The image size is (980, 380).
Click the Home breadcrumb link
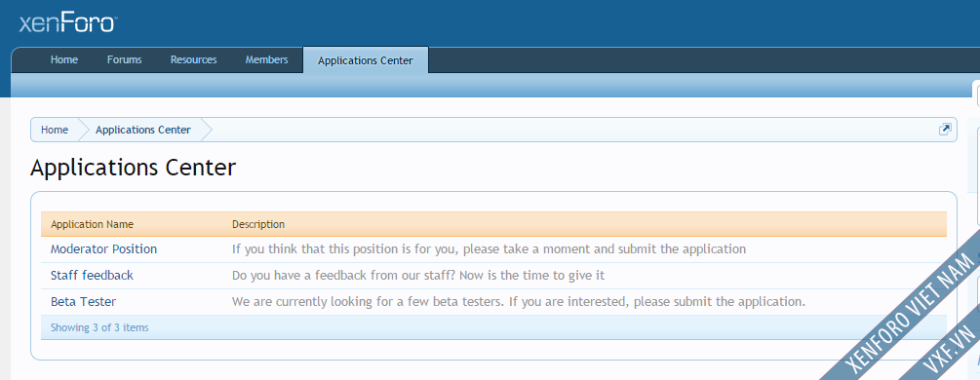(x=55, y=130)
